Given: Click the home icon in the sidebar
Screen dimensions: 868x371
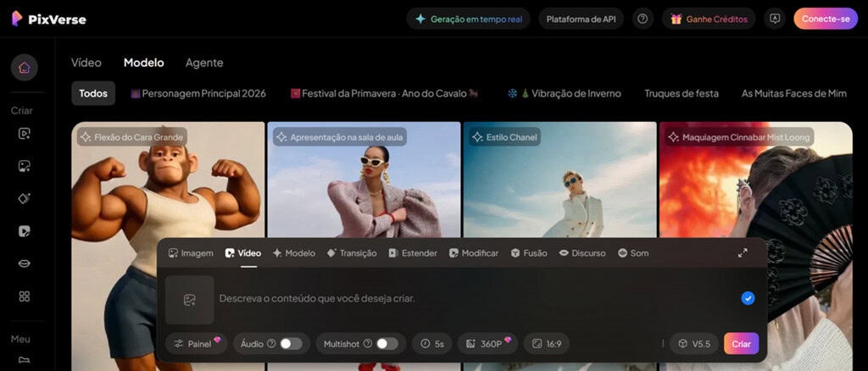Looking at the screenshot, I should point(24,68).
